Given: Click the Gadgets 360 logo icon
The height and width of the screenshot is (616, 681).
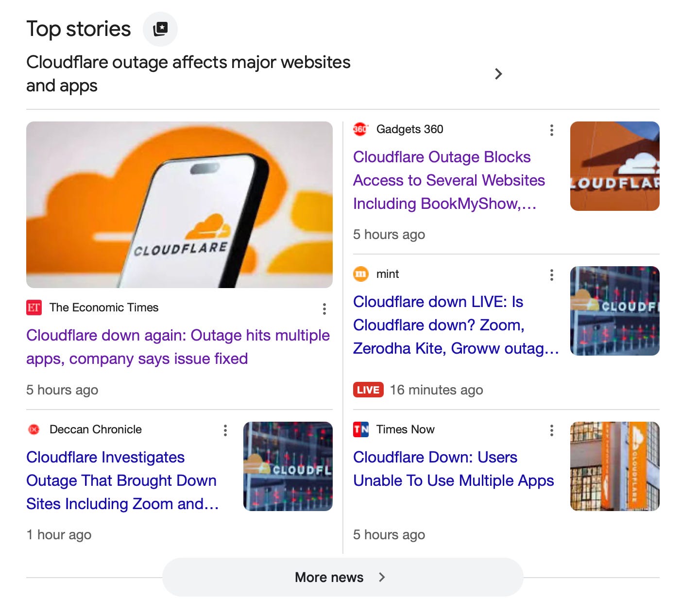Looking at the screenshot, I should click(361, 129).
